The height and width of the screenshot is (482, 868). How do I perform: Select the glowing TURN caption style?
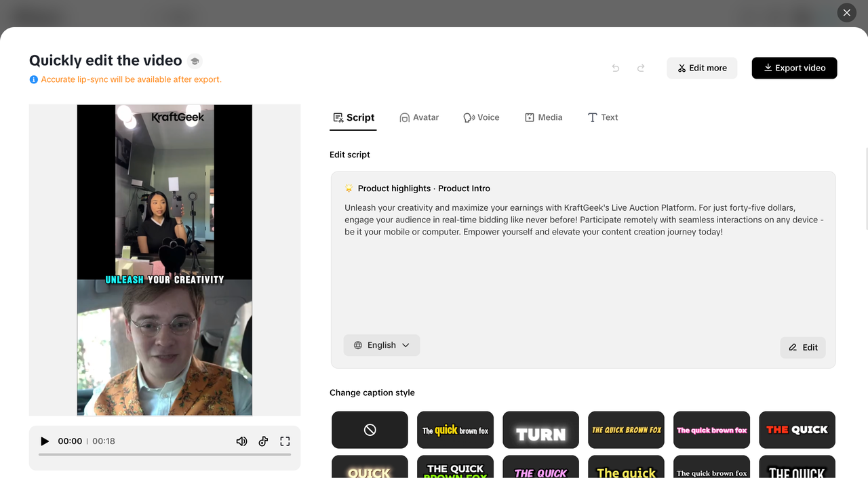point(540,430)
